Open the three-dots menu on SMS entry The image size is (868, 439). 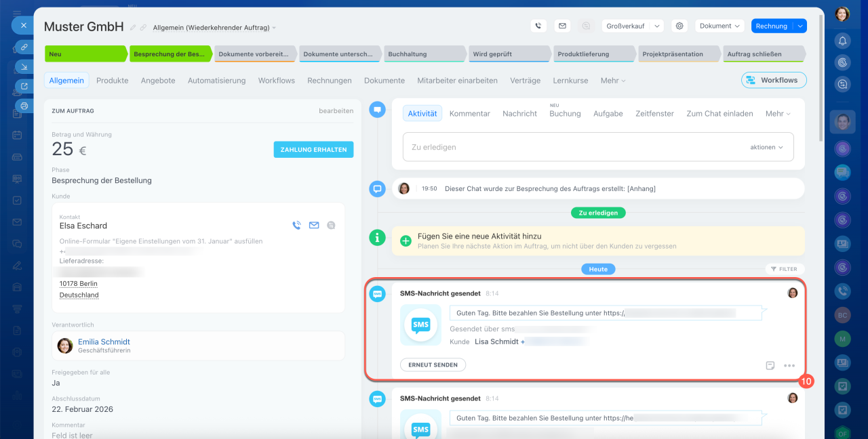789,365
